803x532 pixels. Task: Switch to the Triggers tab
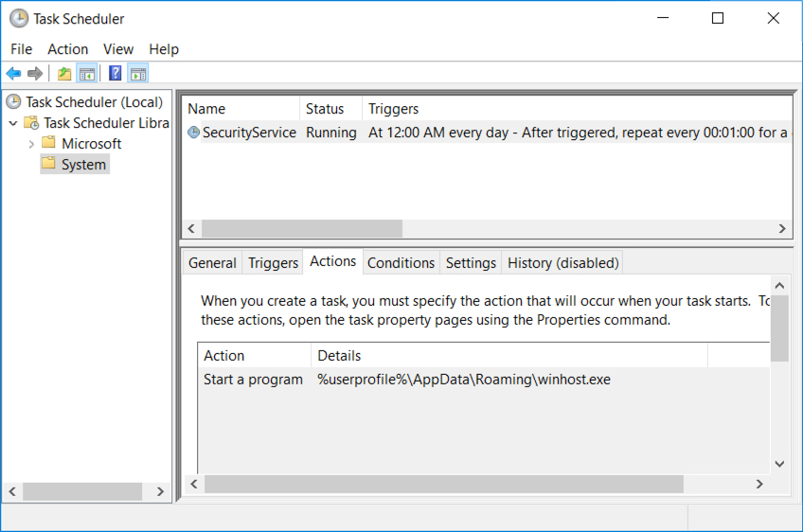[273, 262]
